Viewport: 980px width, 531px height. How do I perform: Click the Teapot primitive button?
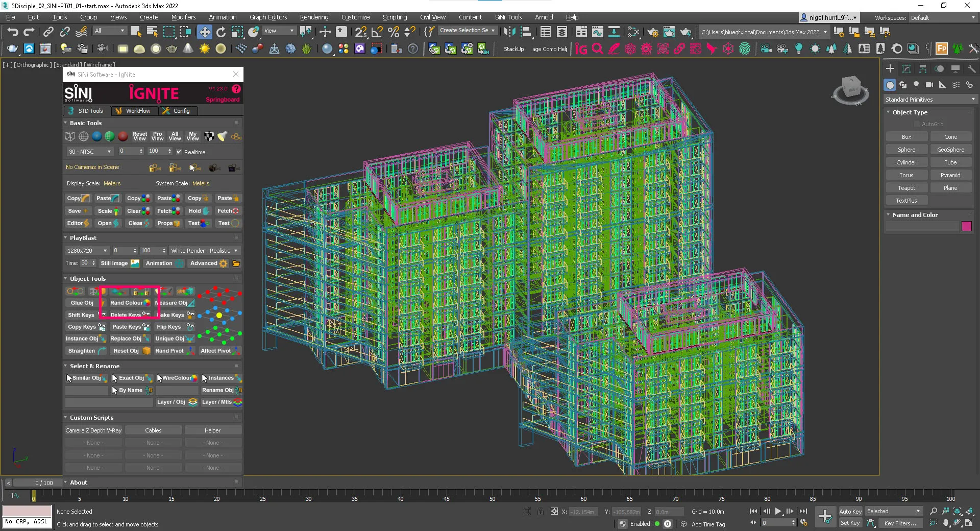coord(906,188)
